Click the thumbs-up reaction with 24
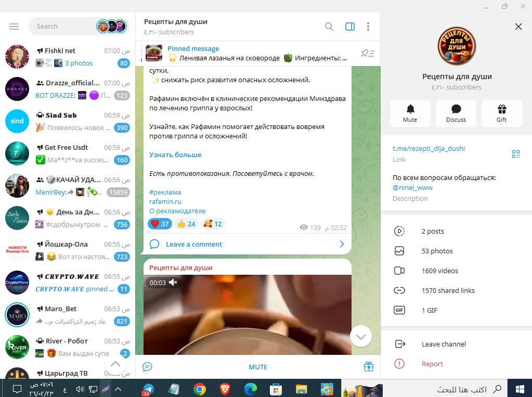 coord(186,224)
